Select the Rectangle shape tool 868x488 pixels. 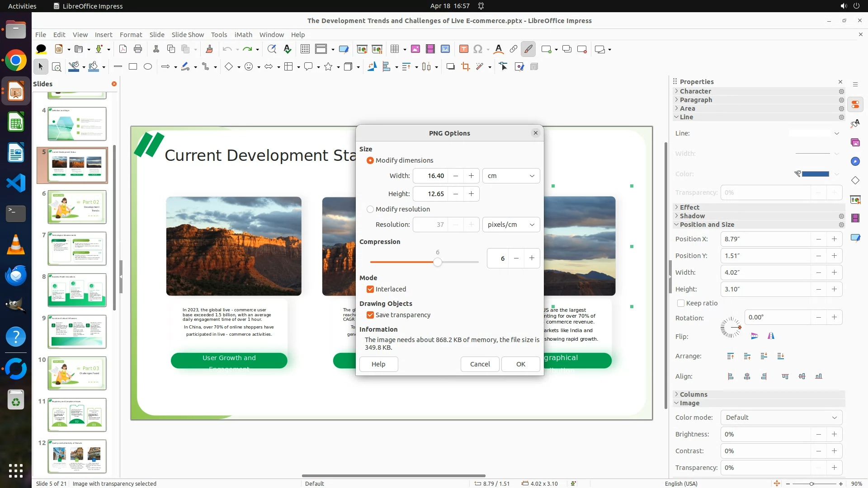click(x=132, y=67)
